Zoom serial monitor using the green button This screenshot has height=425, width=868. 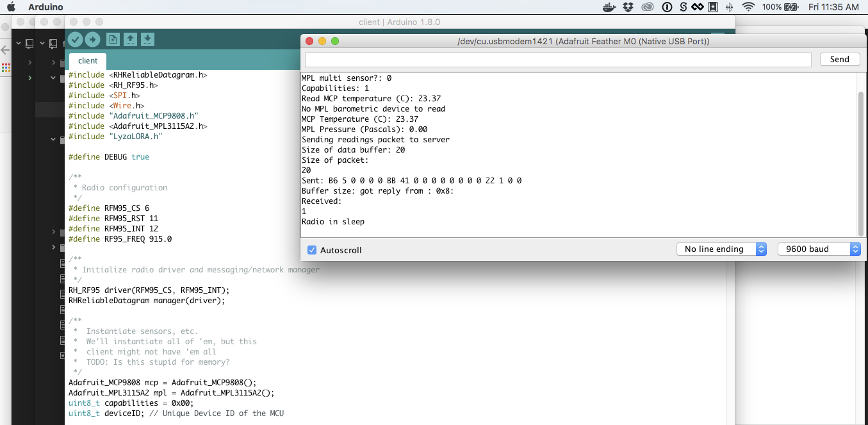[335, 41]
